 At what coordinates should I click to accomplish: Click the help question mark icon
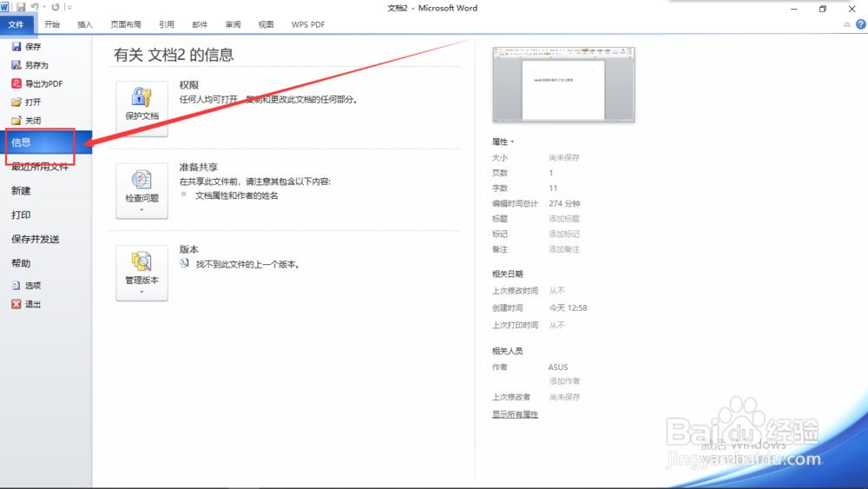(861, 24)
